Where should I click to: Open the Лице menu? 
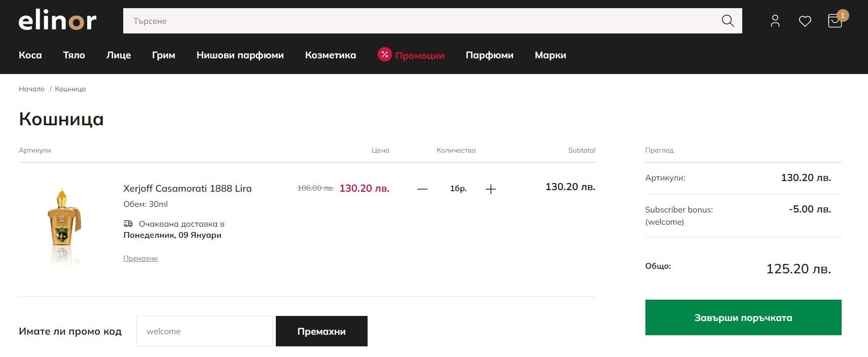(119, 55)
